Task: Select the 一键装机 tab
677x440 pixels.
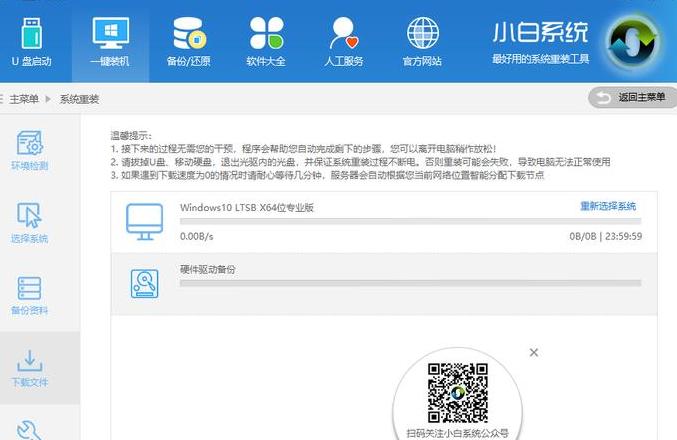Action: coord(110,42)
